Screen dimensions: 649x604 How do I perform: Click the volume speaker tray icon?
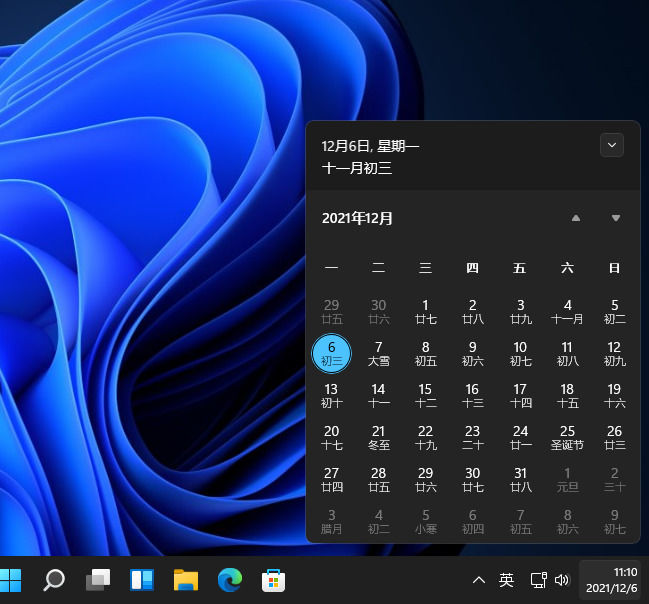pos(562,580)
